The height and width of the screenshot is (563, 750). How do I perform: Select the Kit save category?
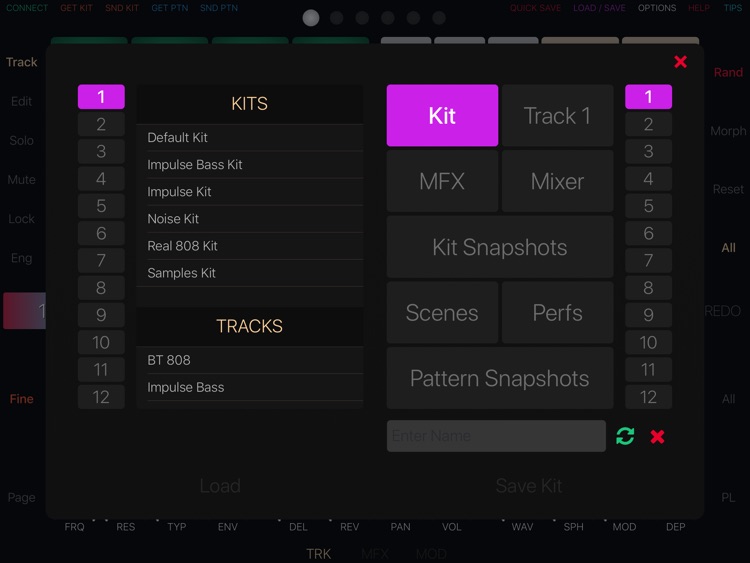[442, 115]
